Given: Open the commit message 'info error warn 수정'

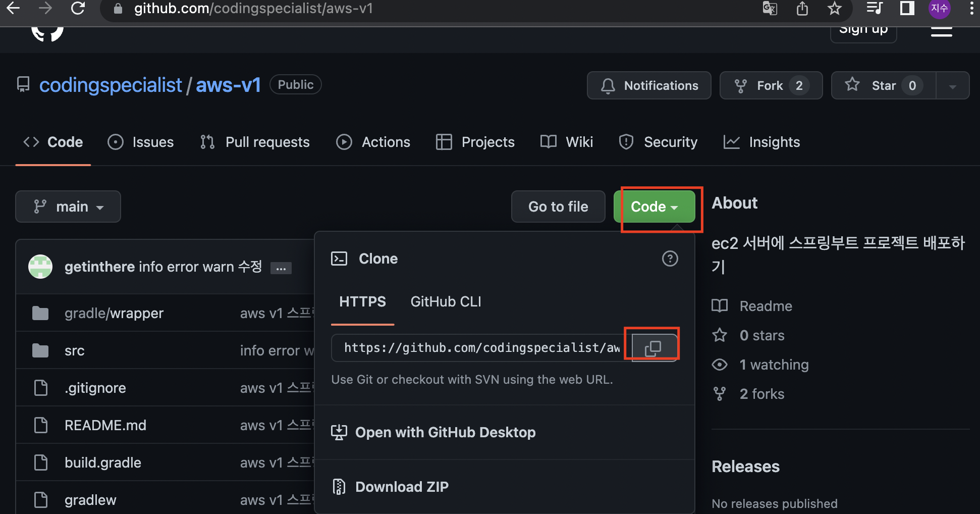Looking at the screenshot, I should coord(200,267).
